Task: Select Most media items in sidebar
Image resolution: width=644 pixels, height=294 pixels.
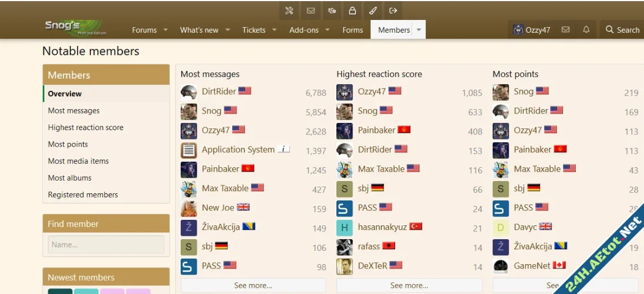Action: (x=78, y=161)
